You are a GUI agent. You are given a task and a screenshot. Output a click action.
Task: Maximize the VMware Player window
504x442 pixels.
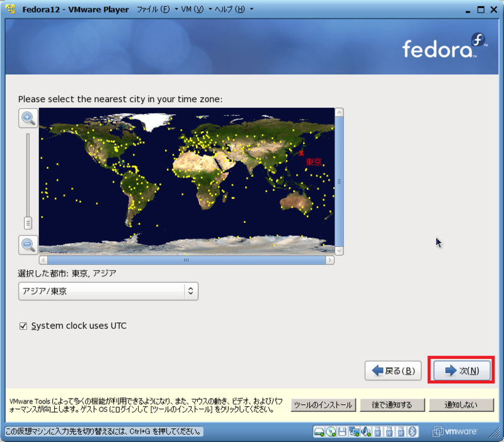point(481,9)
